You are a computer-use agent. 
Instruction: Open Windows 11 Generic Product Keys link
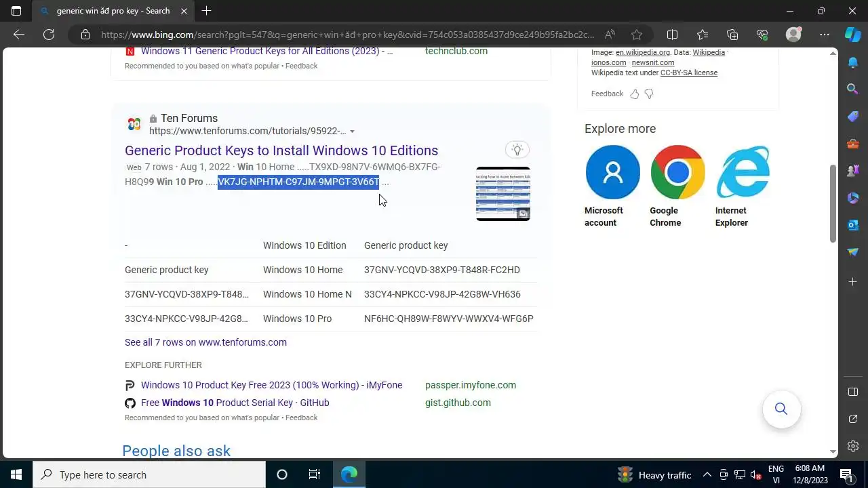267,52
